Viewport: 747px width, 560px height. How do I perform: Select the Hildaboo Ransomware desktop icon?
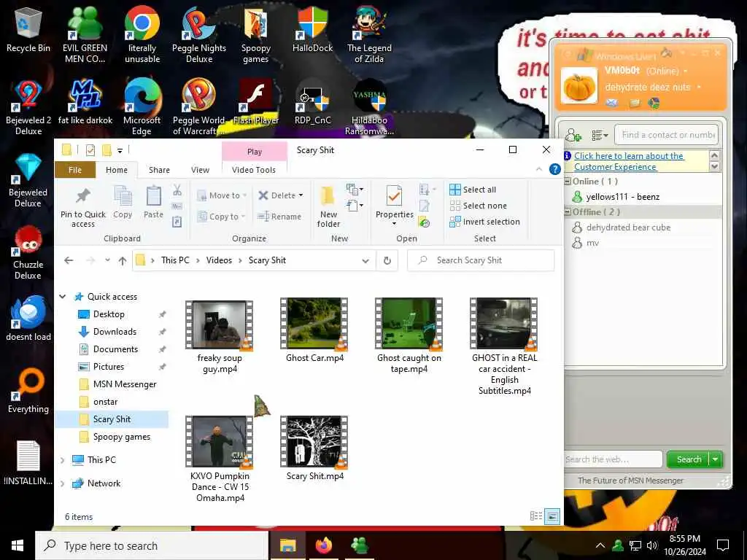[x=369, y=108]
